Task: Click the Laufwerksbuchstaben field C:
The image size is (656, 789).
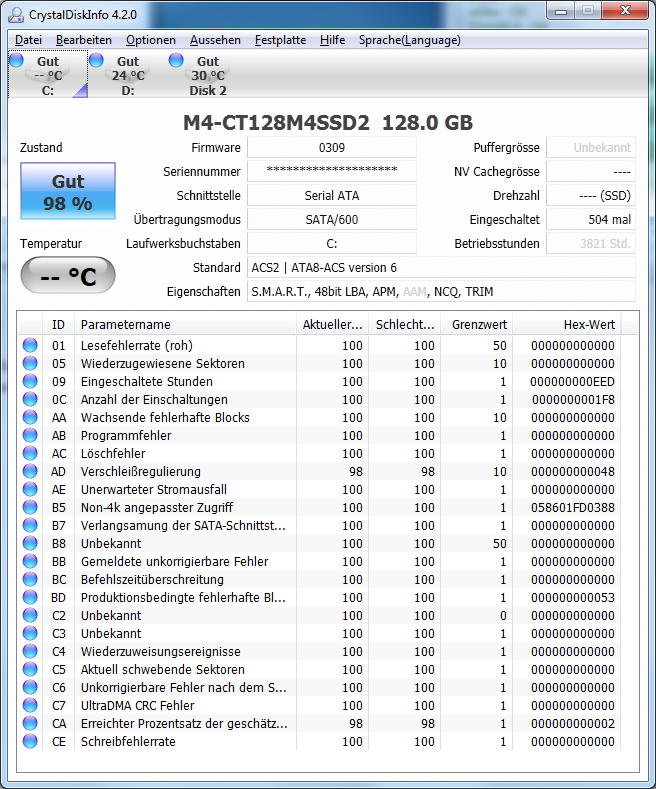Action: [332, 244]
